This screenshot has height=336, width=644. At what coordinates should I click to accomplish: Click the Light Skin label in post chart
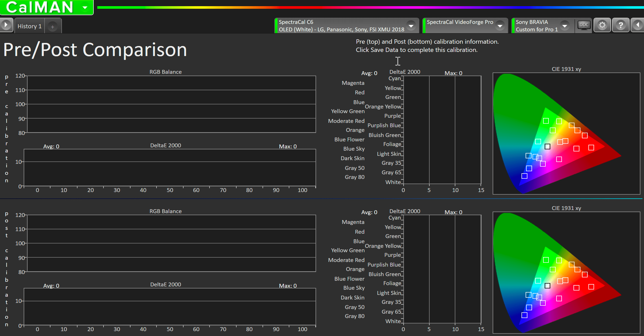[389, 293]
